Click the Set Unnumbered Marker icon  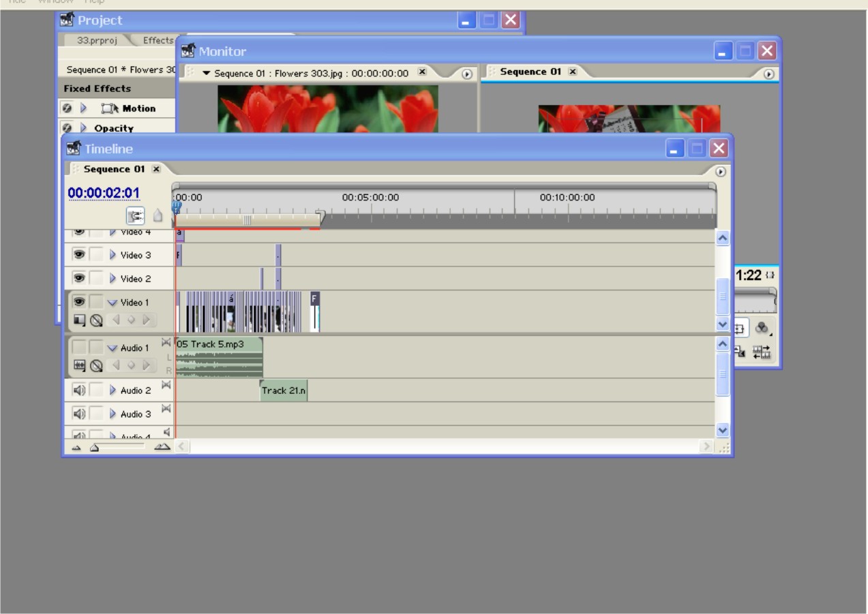158,216
